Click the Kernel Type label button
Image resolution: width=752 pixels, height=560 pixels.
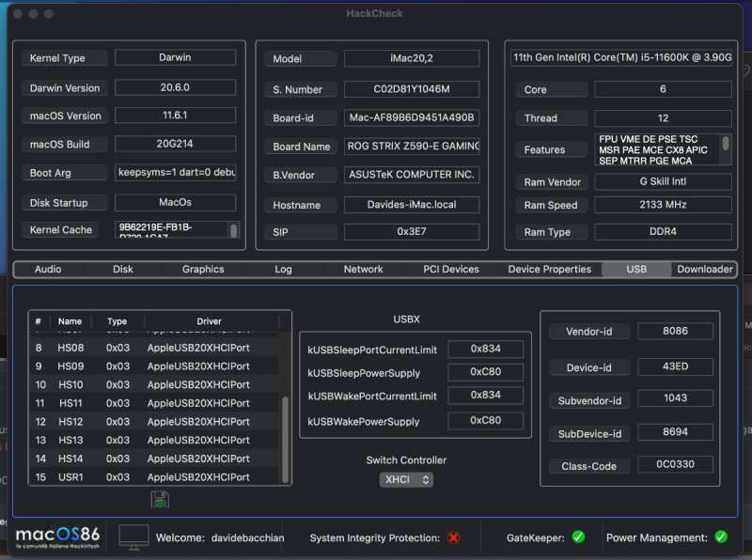tap(64, 58)
